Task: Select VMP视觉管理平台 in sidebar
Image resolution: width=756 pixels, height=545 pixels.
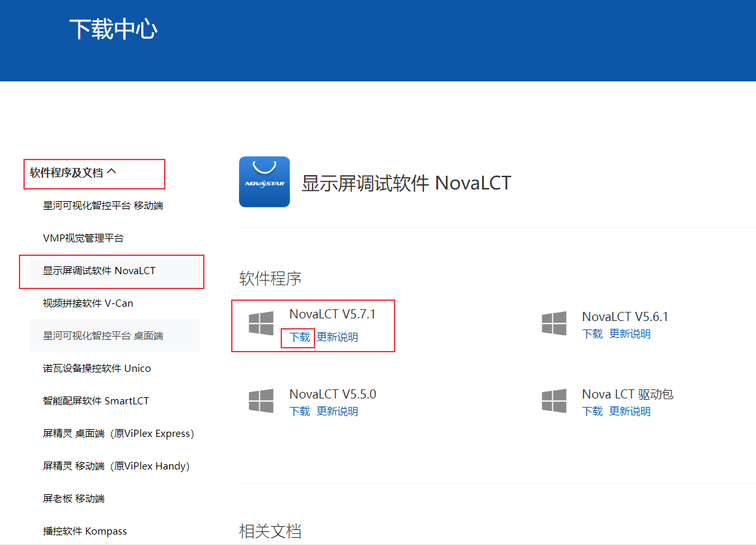Action: click(83, 238)
